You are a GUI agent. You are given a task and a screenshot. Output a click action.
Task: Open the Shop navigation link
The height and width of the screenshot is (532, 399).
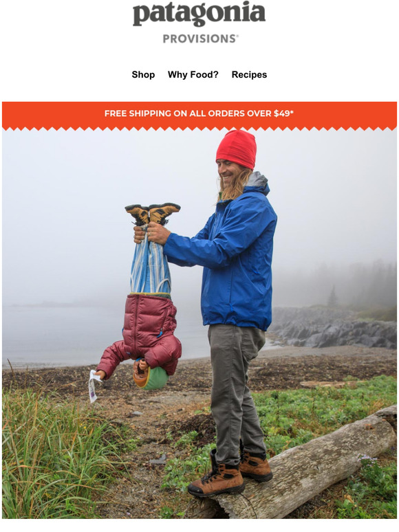coord(143,75)
